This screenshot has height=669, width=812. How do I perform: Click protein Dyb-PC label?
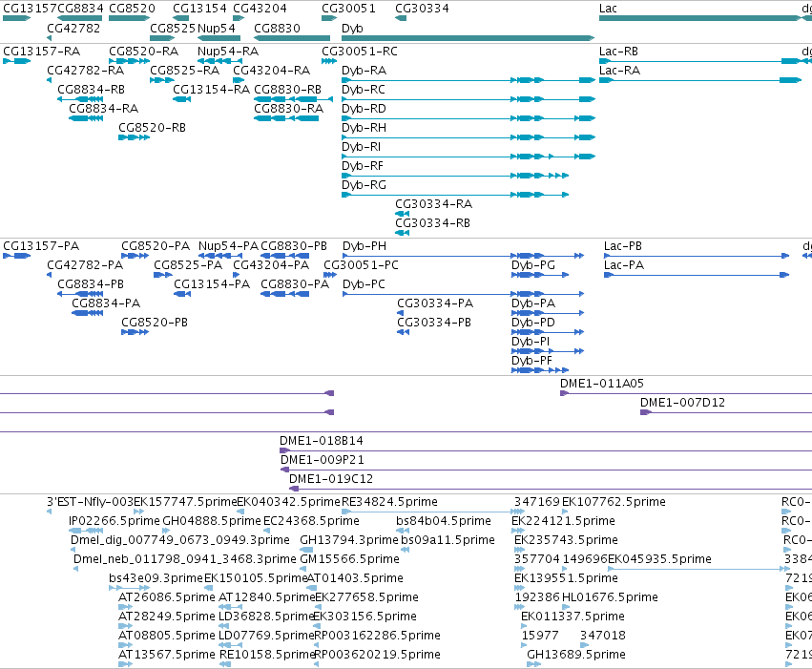click(x=364, y=284)
